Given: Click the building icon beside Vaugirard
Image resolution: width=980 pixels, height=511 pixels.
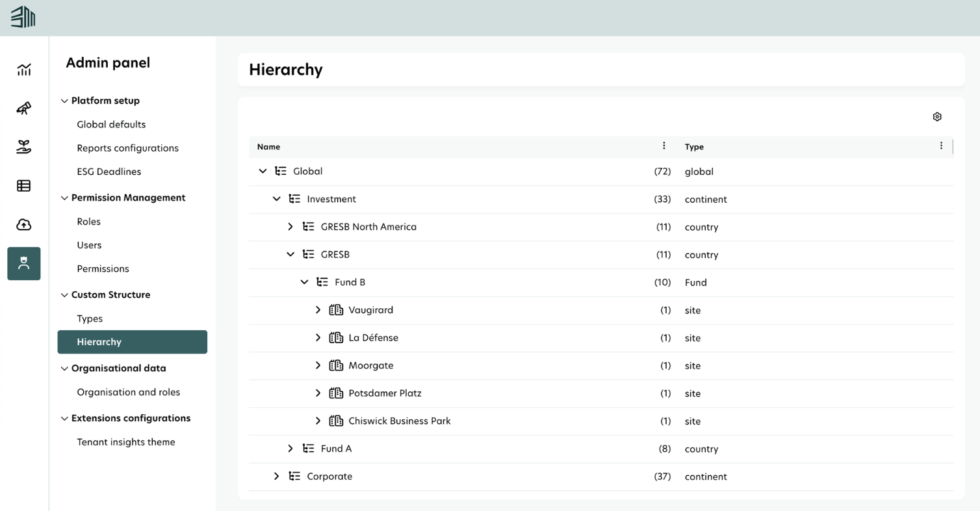Looking at the screenshot, I should pyautogui.click(x=336, y=310).
